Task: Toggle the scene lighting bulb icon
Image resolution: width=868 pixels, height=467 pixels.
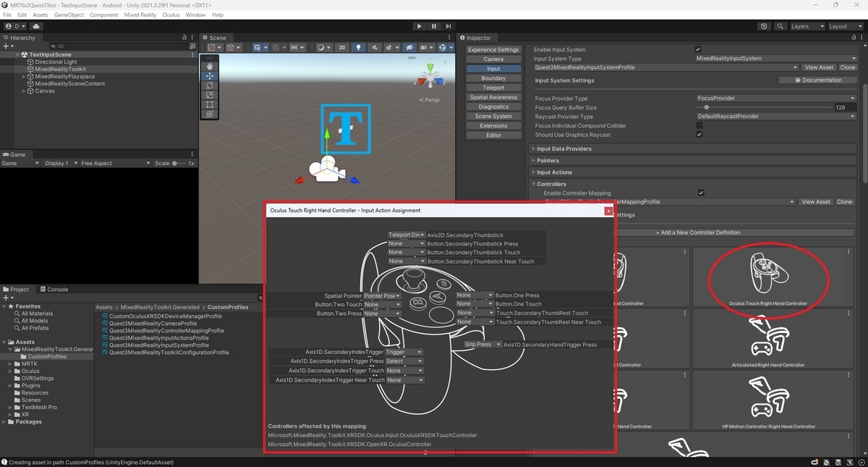Action: [359, 48]
